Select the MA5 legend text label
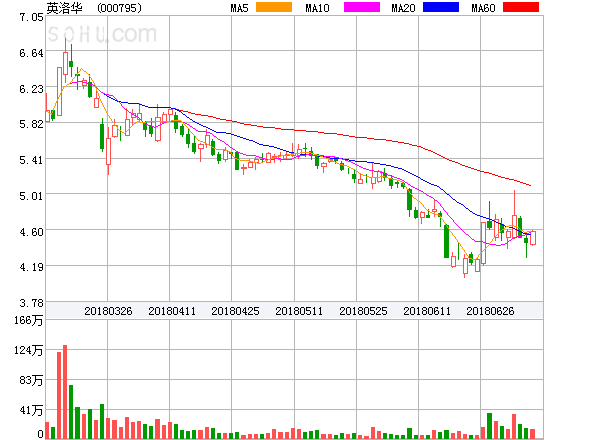The width and height of the screenshot is (600, 440). (239, 8)
